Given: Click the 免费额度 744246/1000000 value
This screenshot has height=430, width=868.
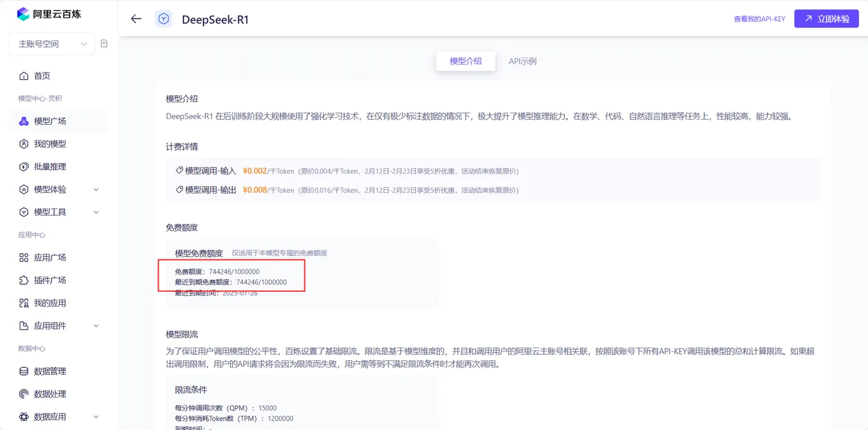Looking at the screenshot, I should 234,272.
